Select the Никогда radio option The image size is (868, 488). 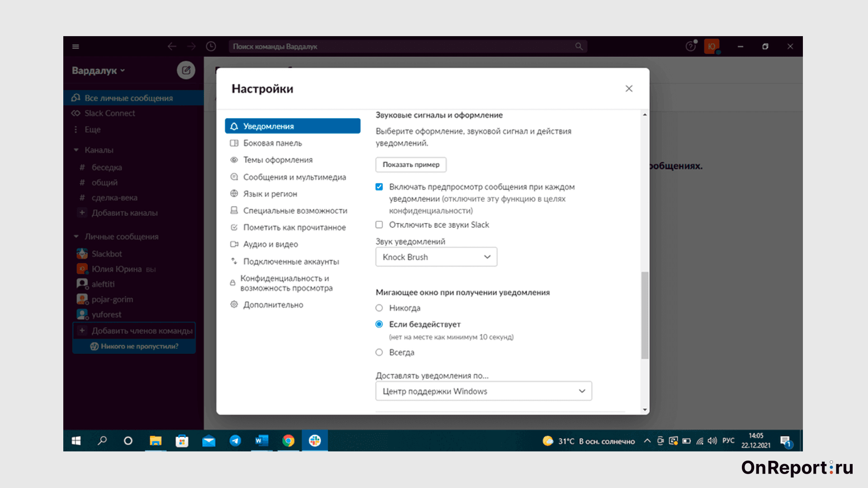[379, 308]
